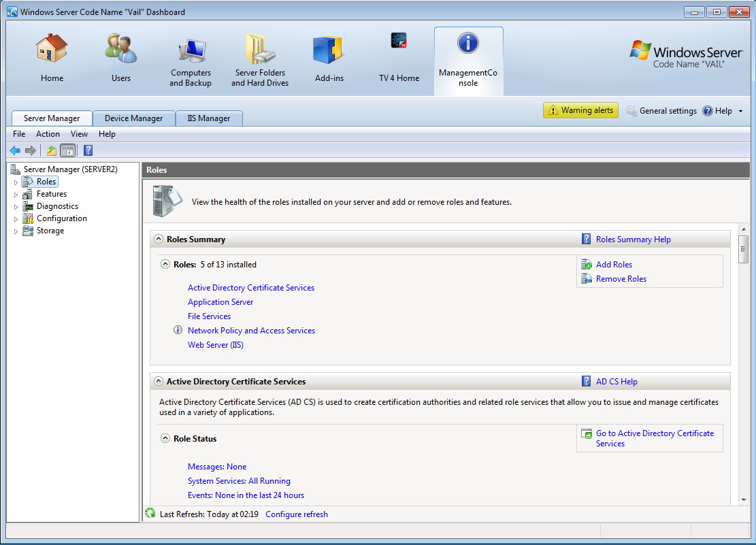Viewport: 756px width, 545px height.
Task: Click the Server Manager (SERVER2) root icon
Action: point(16,169)
